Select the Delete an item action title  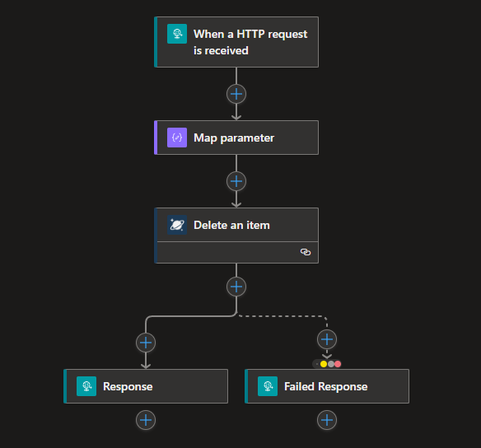pyautogui.click(x=231, y=225)
